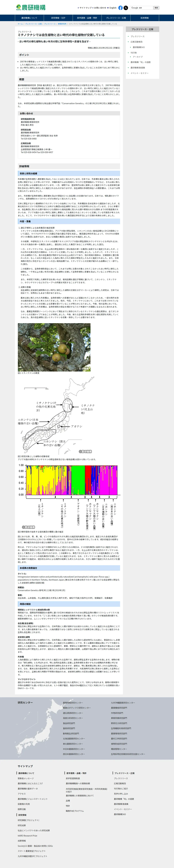Image resolution: width=174 pixels, height=868 pixels.
Task: Open 農業ロボティクス研究センター footer link
Action: (x=77, y=708)
